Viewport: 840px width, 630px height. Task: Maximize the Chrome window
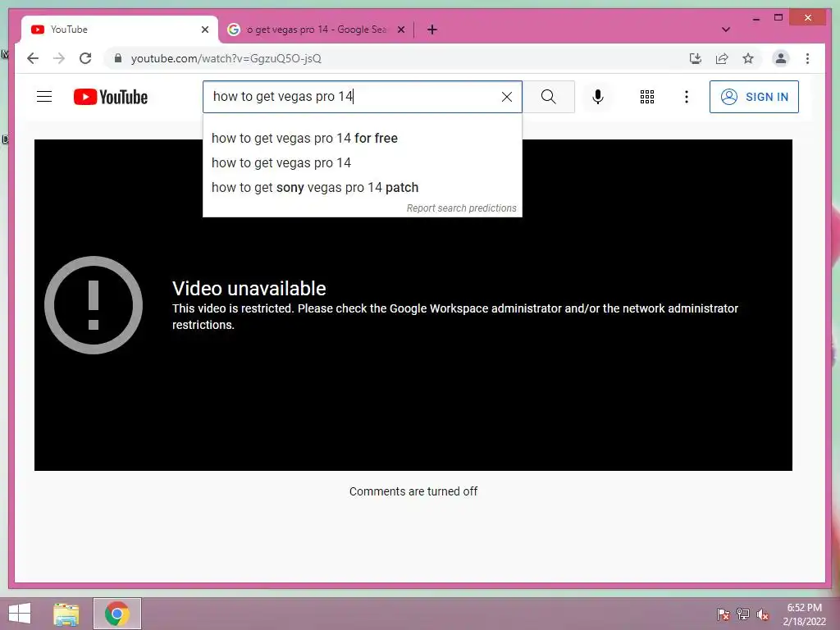pos(778,18)
